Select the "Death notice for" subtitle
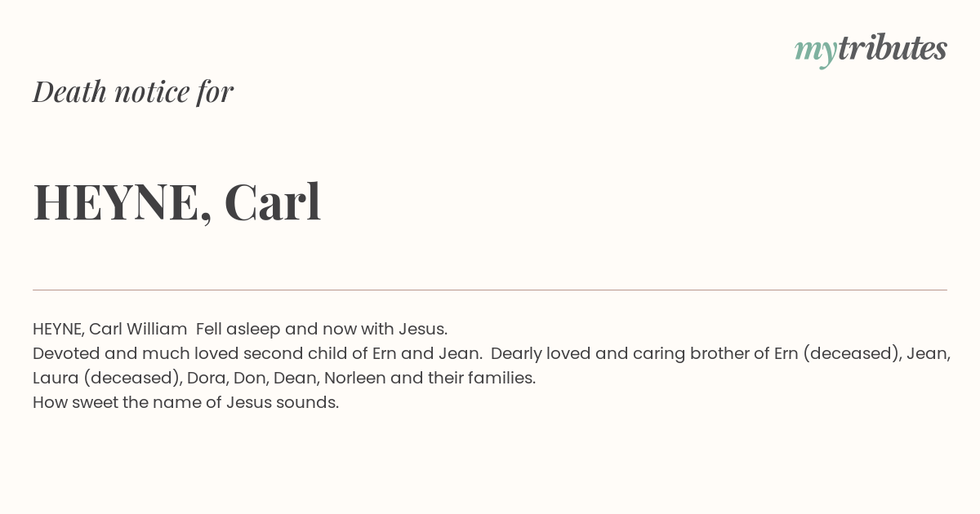 (x=133, y=91)
